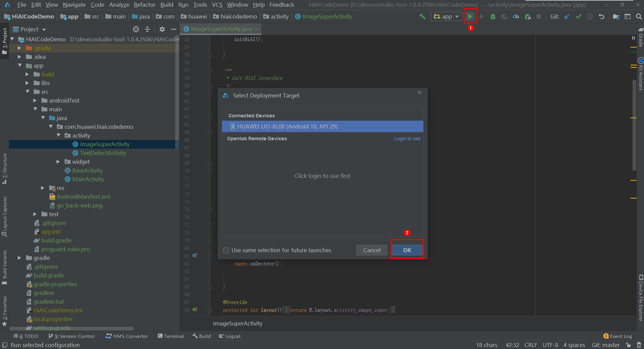Screen dimensions: 644x349
Task: Open Search Everywhere magnifier icon
Action: click(x=639, y=16)
